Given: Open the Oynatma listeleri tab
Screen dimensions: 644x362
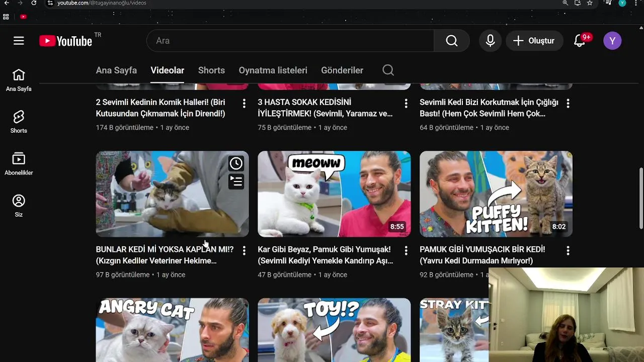Looking at the screenshot, I should [273, 70].
